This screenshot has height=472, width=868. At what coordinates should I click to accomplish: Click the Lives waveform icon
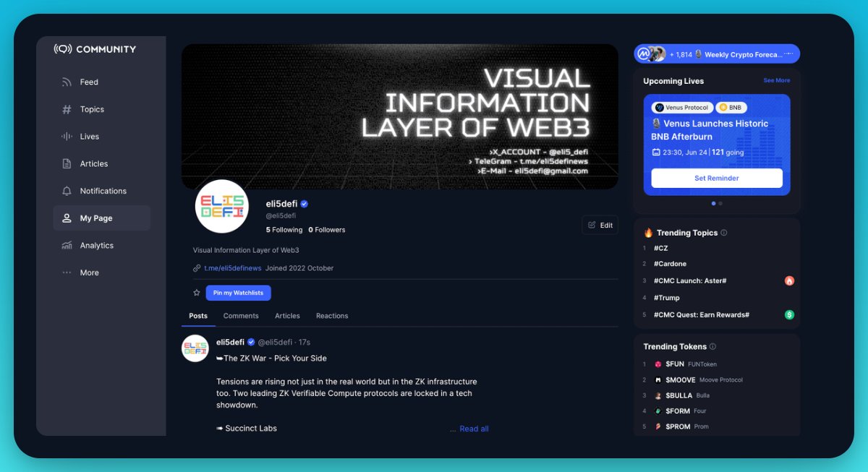[x=67, y=137]
